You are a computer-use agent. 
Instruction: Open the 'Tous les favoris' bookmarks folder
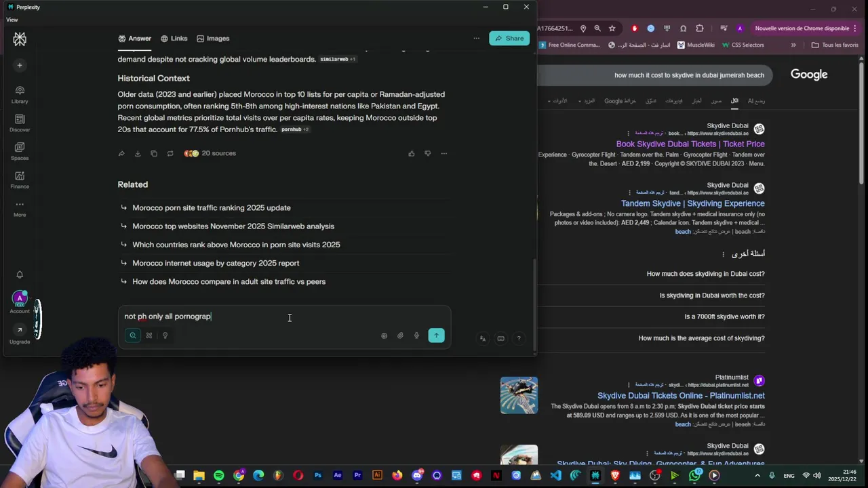click(x=835, y=45)
